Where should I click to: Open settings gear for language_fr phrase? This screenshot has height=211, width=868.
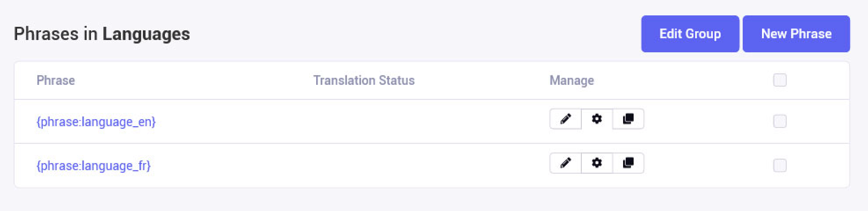coord(597,163)
